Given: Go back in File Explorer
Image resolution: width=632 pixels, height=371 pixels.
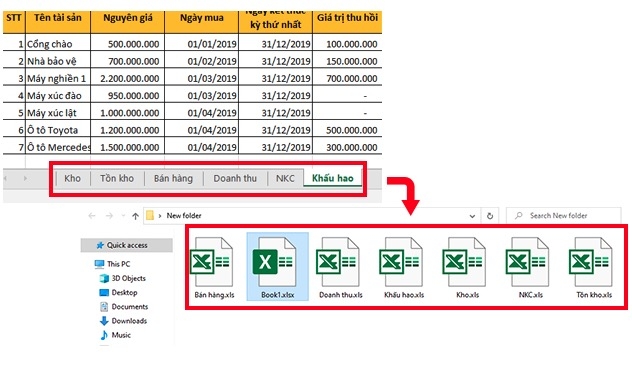Looking at the screenshot, I should [92, 216].
